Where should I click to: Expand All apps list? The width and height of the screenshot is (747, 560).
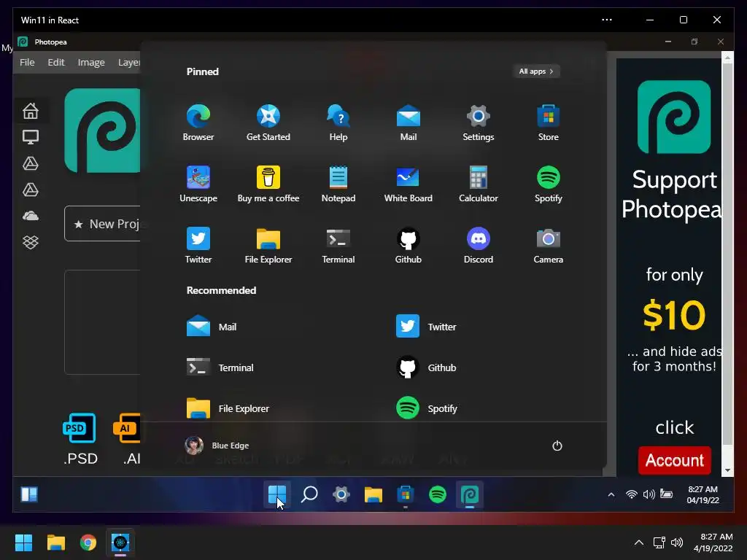536,71
